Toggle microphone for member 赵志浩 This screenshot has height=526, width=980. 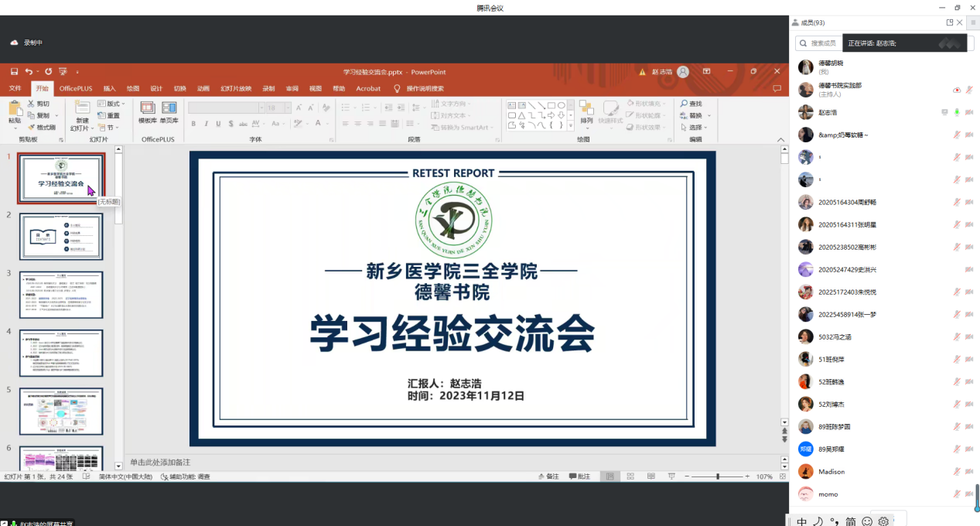tap(957, 113)
